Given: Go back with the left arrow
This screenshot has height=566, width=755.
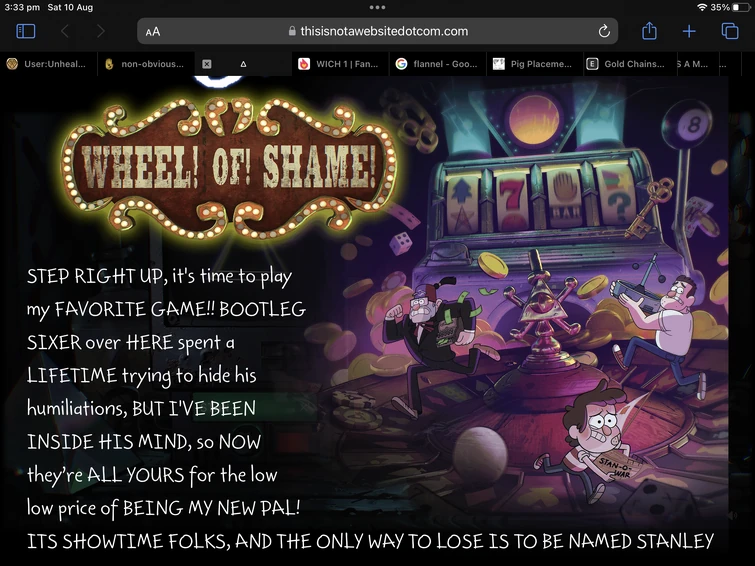Looking at the screenshot, I should 65,31.
